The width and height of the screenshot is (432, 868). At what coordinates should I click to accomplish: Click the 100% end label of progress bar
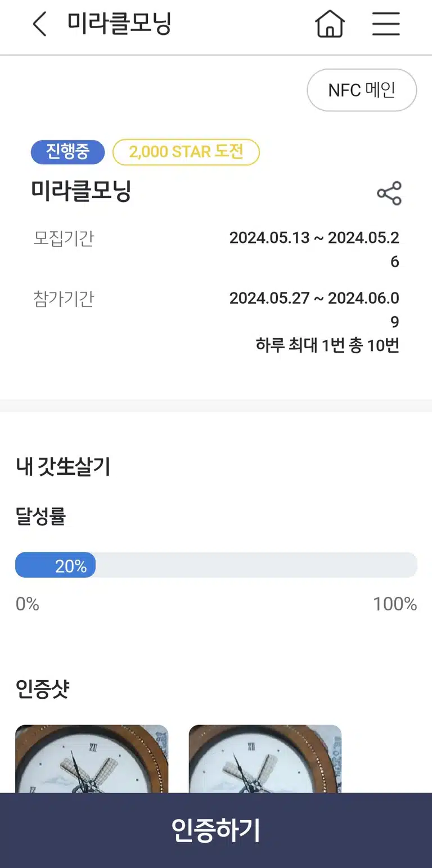395,604
